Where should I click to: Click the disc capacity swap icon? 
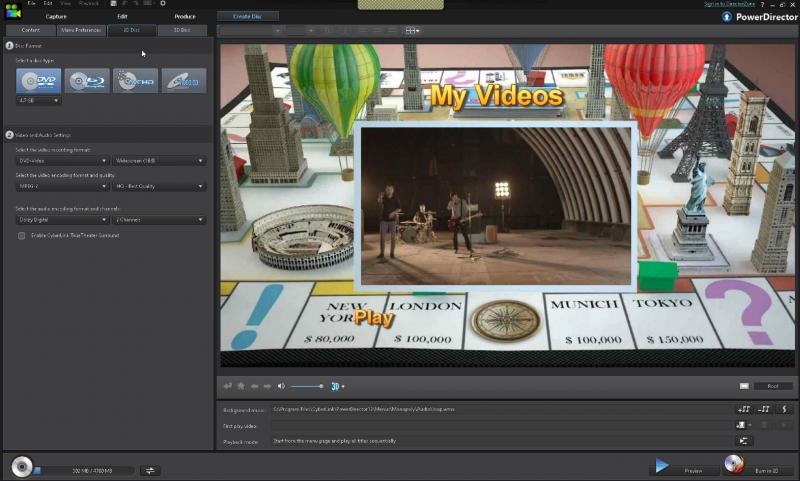pyautogui.click(x=151, y=470)
